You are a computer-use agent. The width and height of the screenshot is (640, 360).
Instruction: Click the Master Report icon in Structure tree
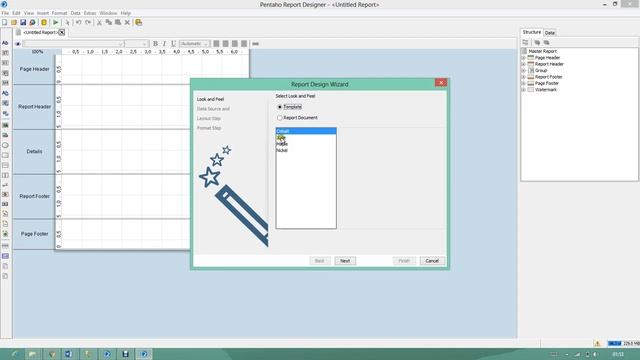524,51
